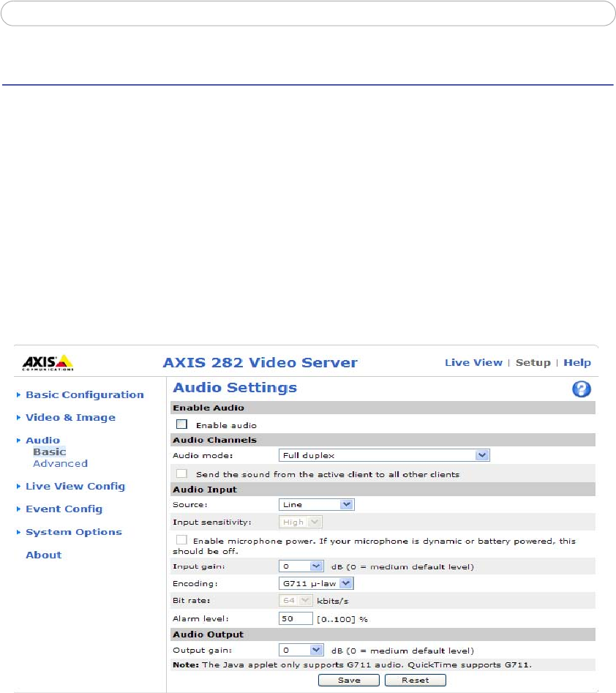The image size is (616, 693).
Task: Enable microphone power checkbox
Action: [x=181, y=539]
